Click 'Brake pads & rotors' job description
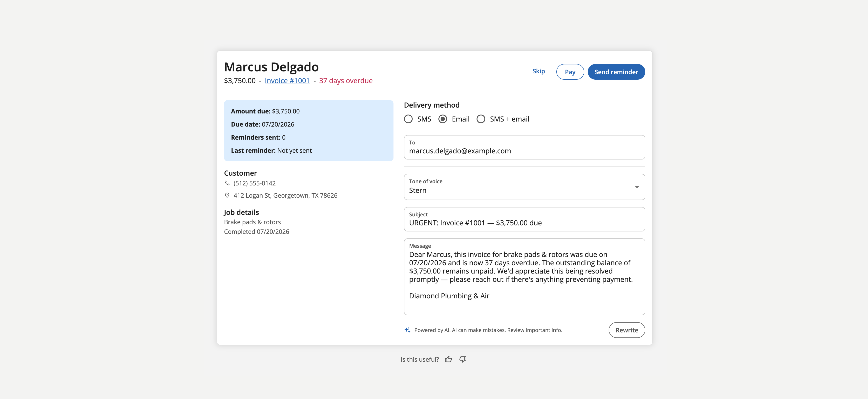This screenshot has width=868, height=399. 252,222
